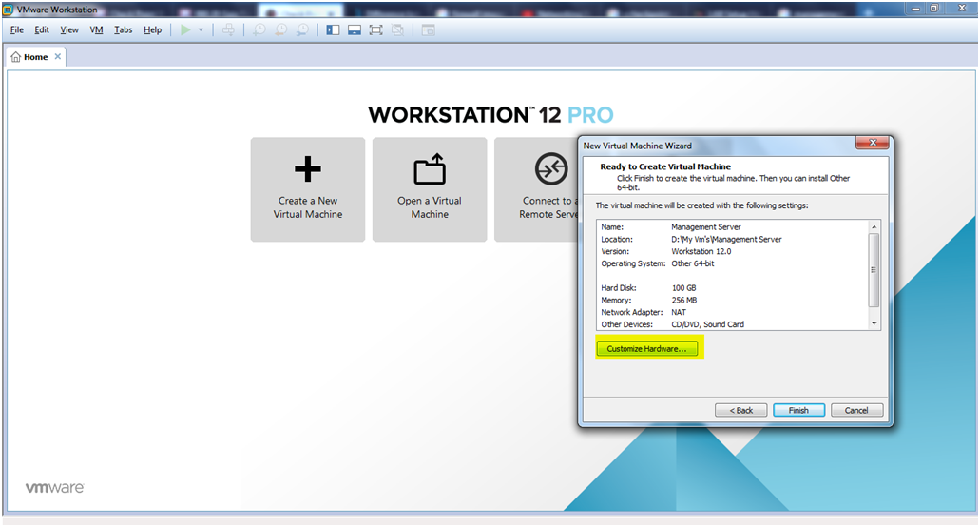Open the VM menu
The image size is (980, 527).
click(x=96, y=30)
